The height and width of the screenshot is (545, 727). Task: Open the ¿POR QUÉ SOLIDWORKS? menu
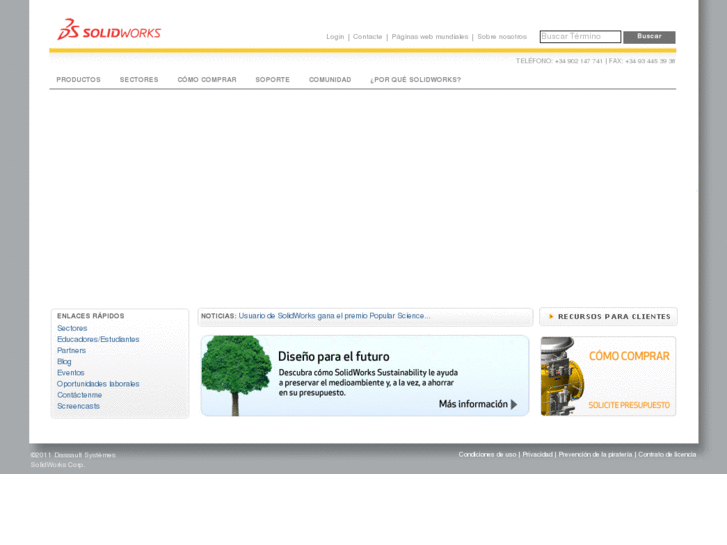coord(415,80)
